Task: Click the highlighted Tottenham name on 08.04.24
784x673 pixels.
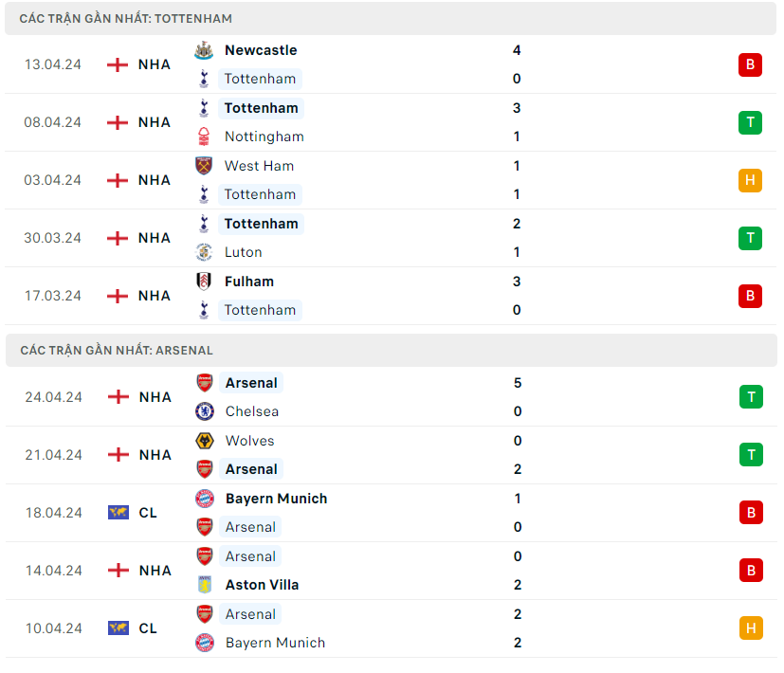Action: pos(261,108)
